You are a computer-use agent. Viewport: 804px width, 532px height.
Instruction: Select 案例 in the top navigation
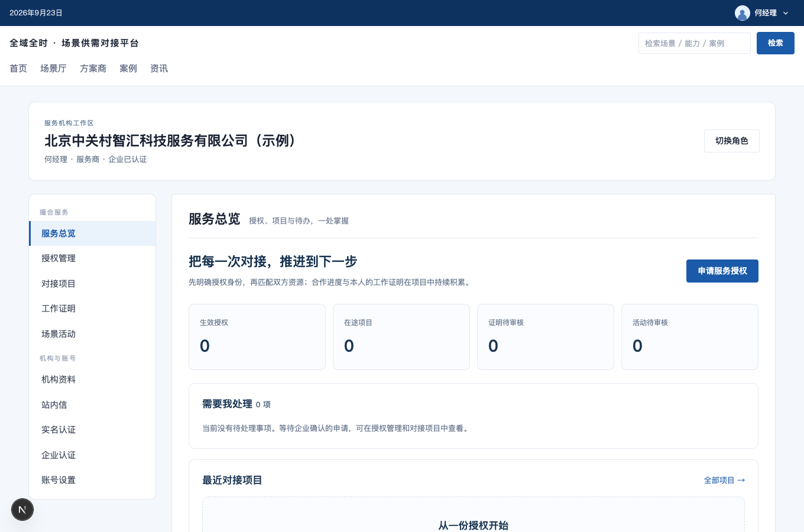pos(128,69)
